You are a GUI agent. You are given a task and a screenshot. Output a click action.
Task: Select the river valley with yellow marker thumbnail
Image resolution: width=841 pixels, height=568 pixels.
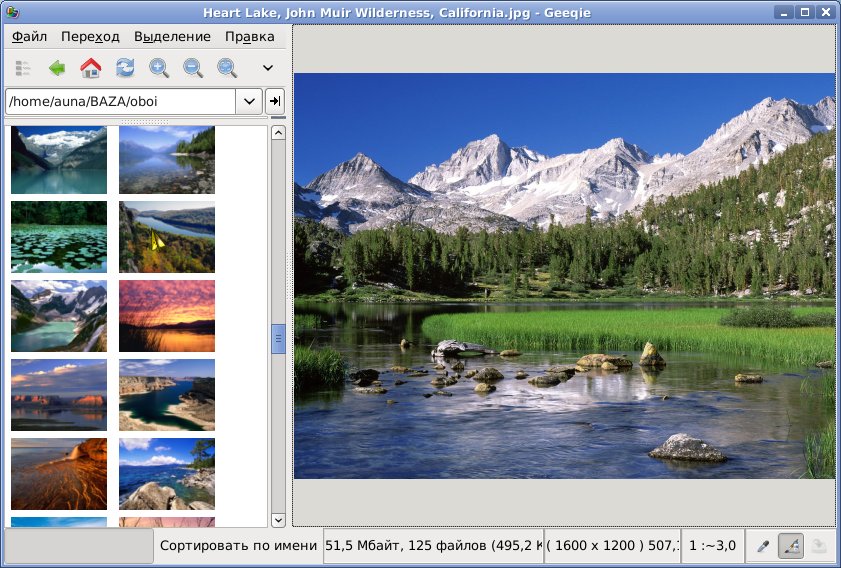[167, 237]
